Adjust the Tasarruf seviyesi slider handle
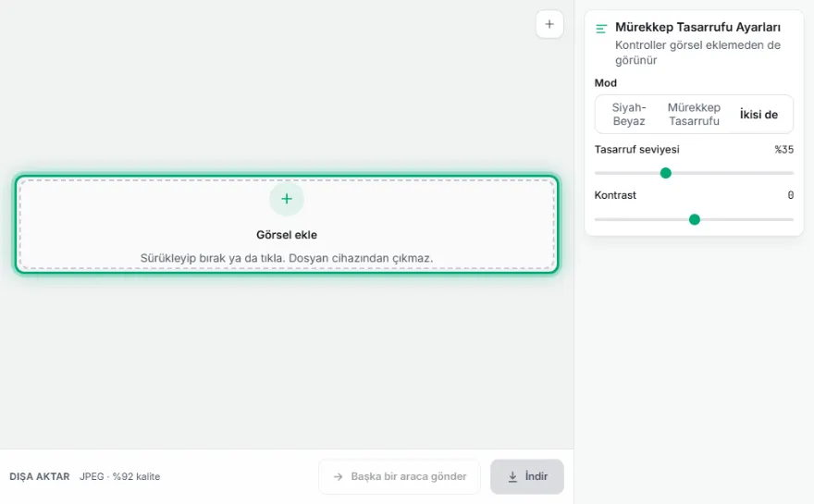Image resolution: width=814 pixels, height=504 pixels. (x=665, y=173)
